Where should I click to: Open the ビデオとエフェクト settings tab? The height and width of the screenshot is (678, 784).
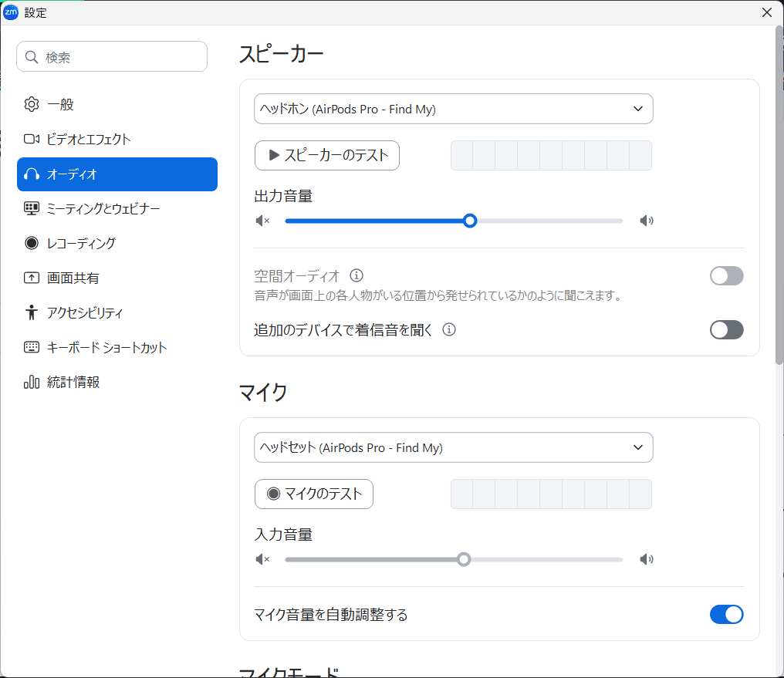[x=88, y=140]
